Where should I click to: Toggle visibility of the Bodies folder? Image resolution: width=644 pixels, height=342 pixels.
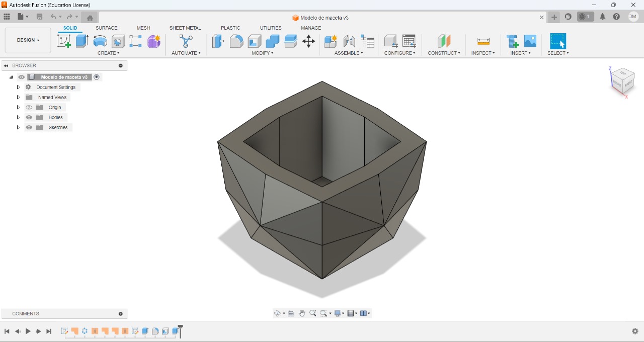click(29, 118)
